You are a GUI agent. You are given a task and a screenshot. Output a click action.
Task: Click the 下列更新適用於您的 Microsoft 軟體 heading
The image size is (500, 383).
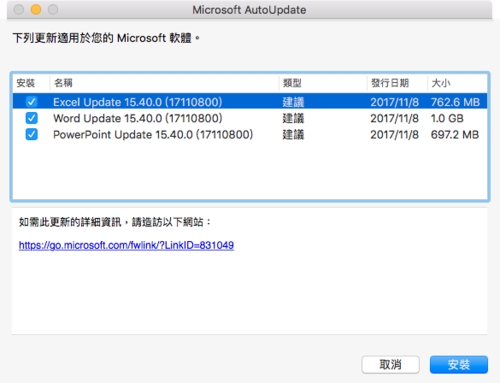(x=106, y=38)
